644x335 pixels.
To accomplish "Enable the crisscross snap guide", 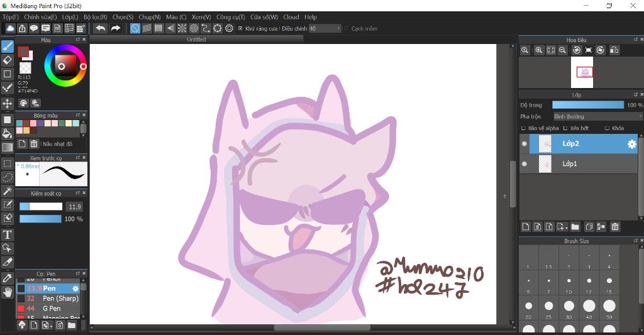I will click(x=158, y=28).
